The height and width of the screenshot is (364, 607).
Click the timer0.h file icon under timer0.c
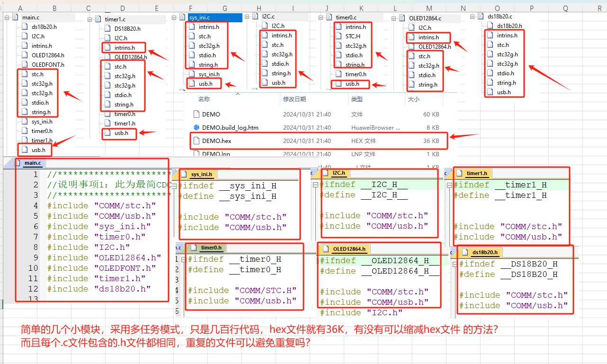click(339, 74)
